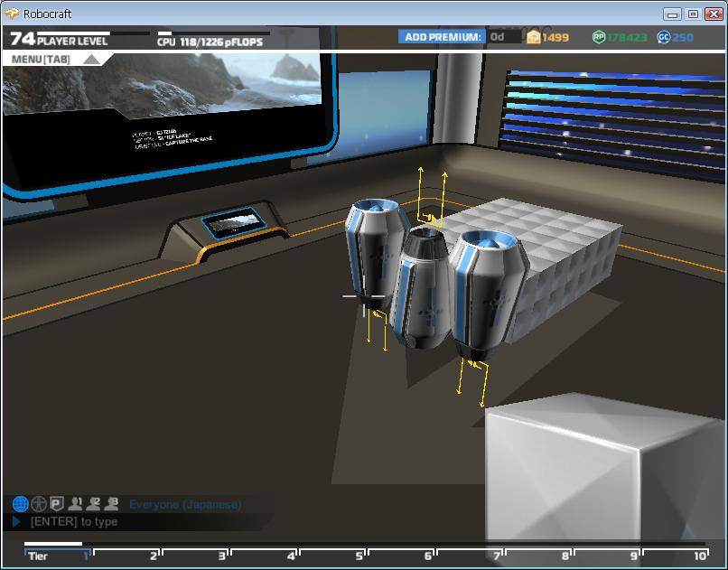Click the tier progress bar above Tier 1
Viewport: 728px width, 570px height.
tap(53, 544)
